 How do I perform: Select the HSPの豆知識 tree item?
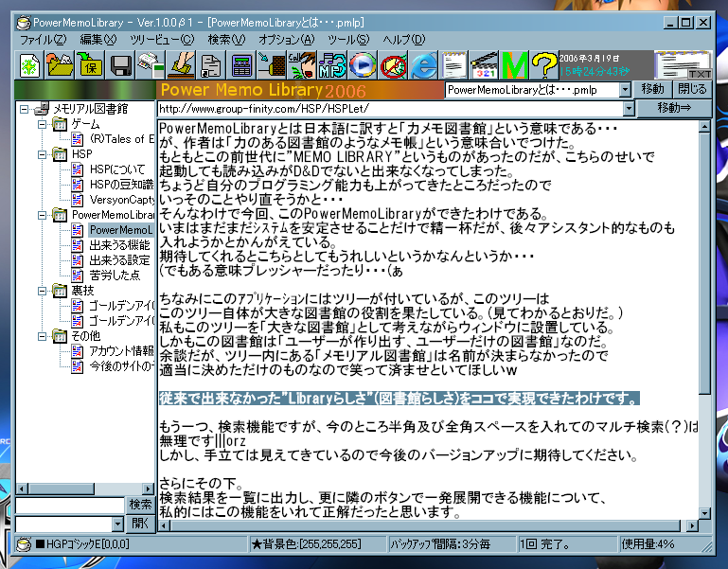121,185
